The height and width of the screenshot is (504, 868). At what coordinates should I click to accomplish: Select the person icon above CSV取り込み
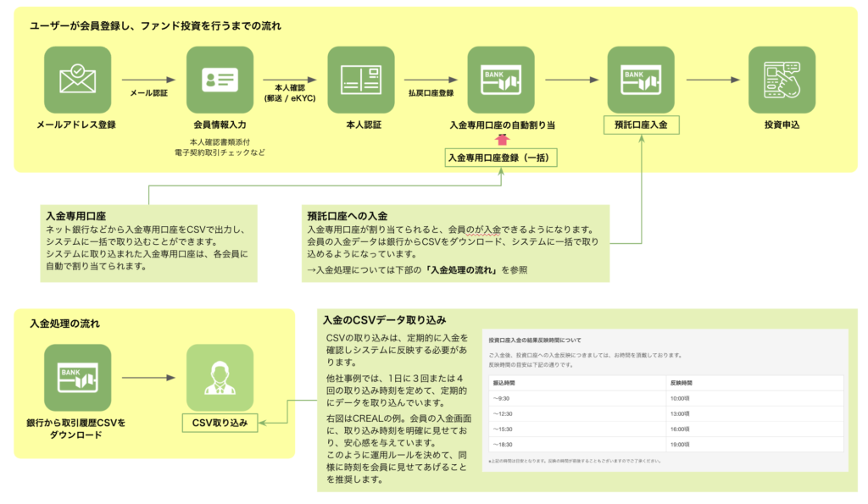tap(220, 378)
